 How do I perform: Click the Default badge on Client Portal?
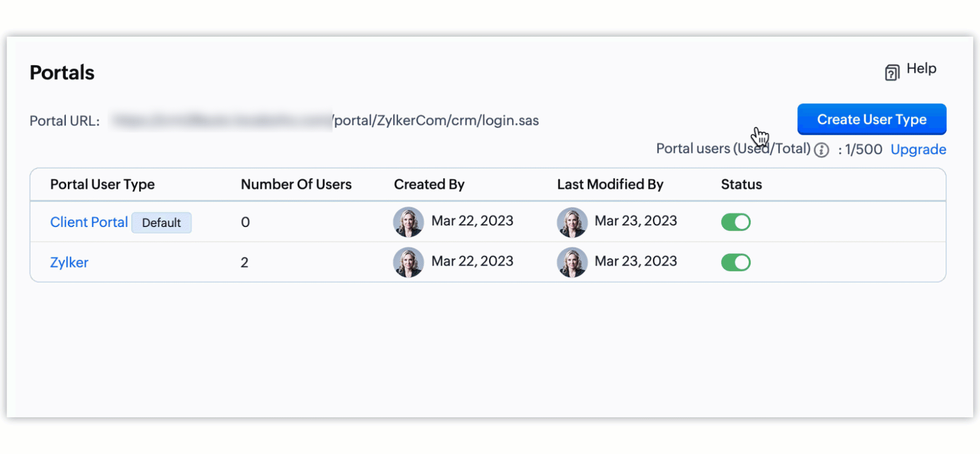click(x=161, y=223)
